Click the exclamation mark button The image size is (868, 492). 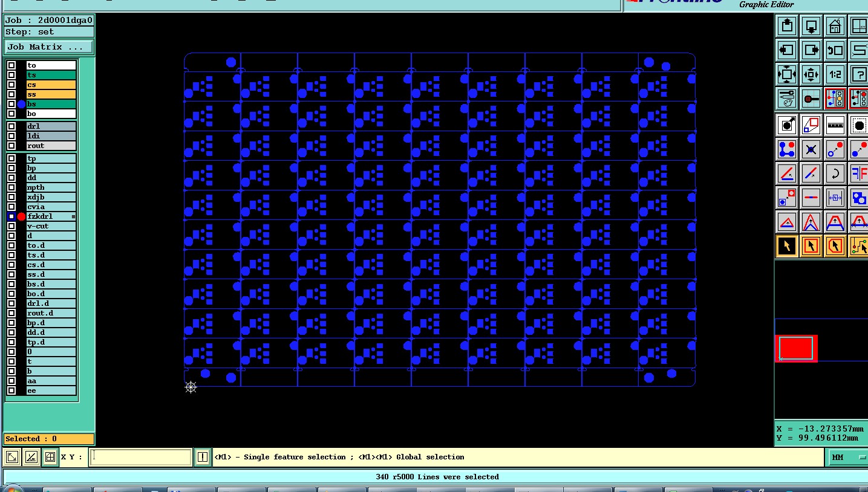pos(203,458)
